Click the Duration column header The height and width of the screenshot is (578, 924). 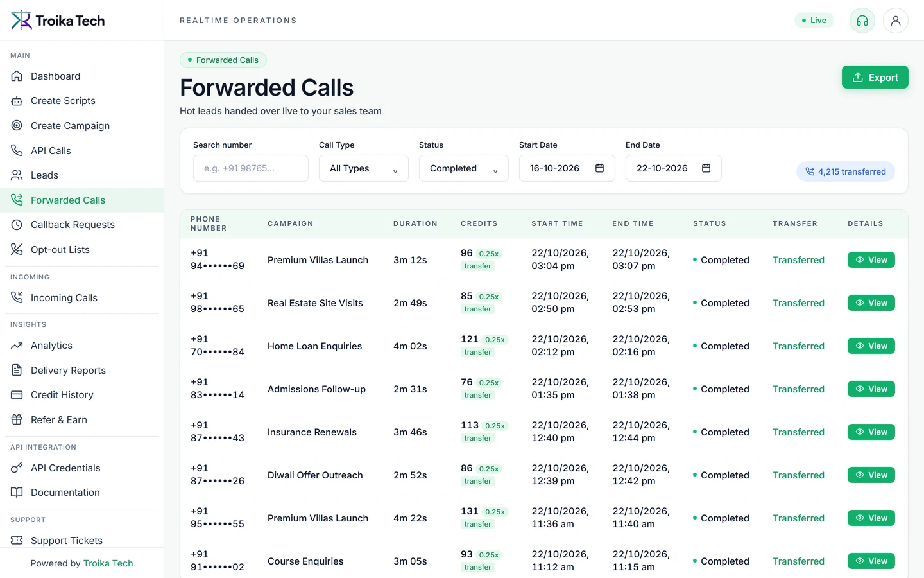pyautogui.click(x=415, y=223)
